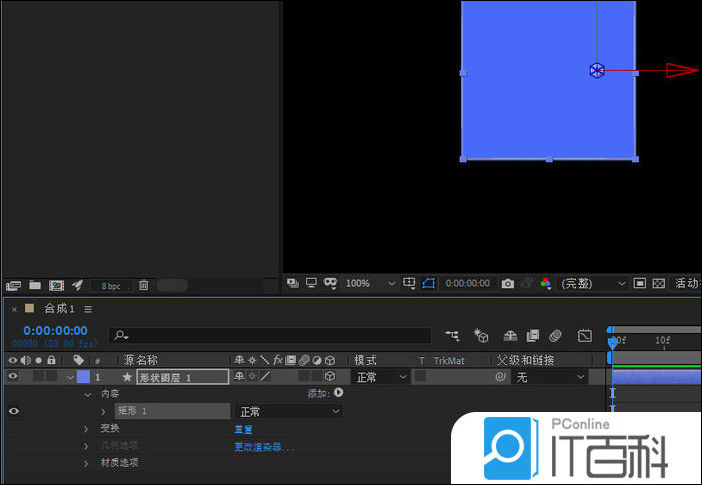
Task: Click the 重置 link next to 变换
Action: coord(243,429)
